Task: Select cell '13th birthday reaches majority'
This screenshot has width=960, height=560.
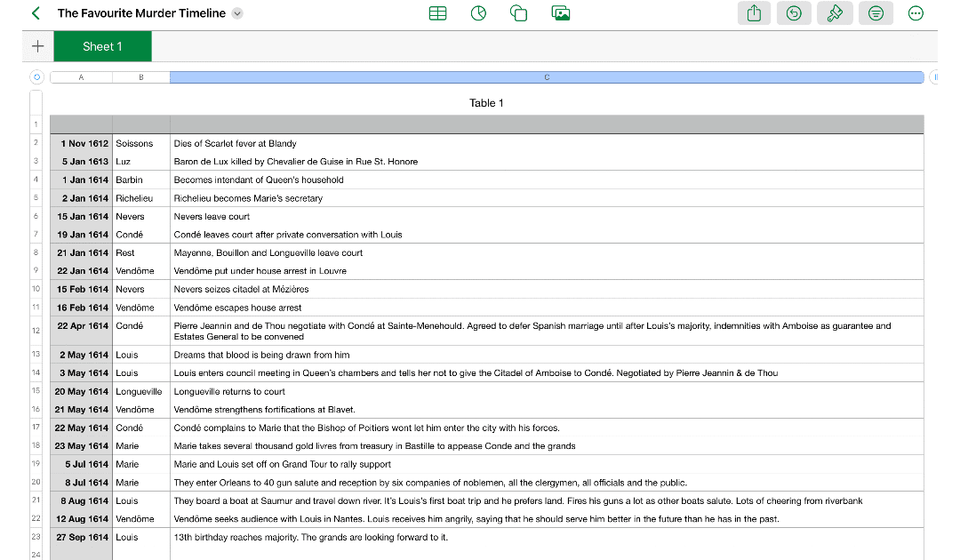Action: (547, 538)
